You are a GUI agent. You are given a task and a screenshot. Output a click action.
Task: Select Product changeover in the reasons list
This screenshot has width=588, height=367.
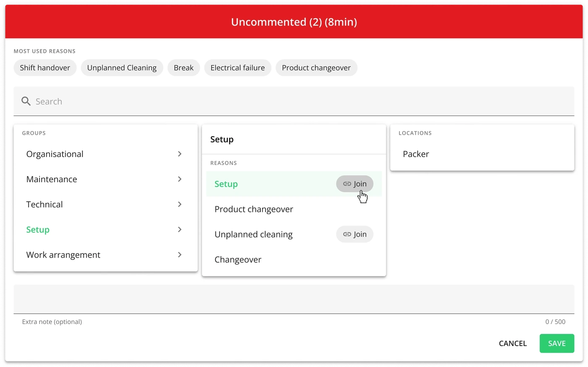point(294,209)
